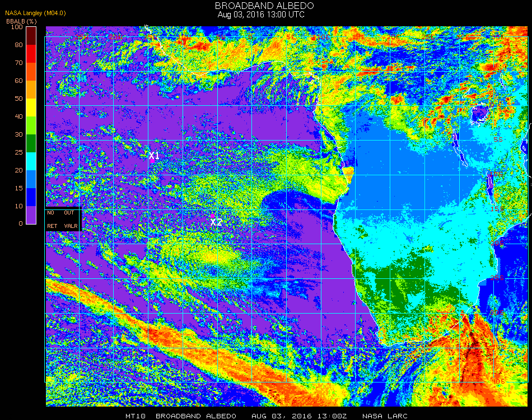This screenshot has width=532, height=420.
Task: Click 'AUG 03, 2016 13:00Z' in the footer
Action: point(299,416)
